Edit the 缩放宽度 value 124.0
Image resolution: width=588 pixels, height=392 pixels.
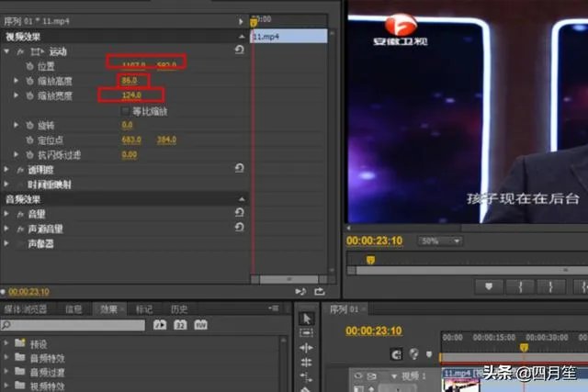[131, 95]
